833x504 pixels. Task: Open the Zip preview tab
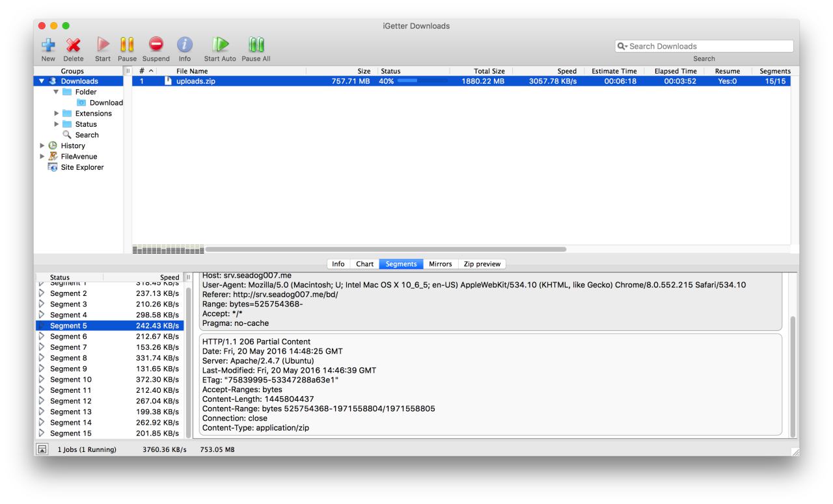[x=482, y=264]
